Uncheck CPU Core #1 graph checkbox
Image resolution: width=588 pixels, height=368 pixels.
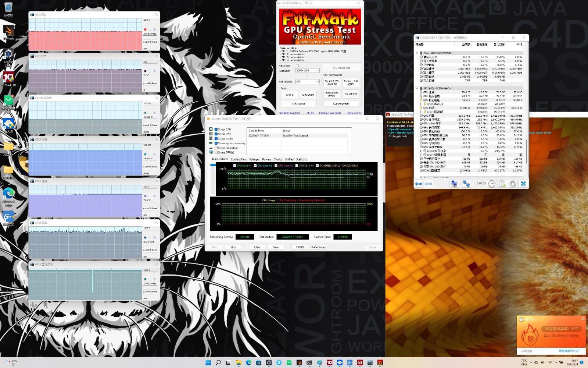coord(234,166)
